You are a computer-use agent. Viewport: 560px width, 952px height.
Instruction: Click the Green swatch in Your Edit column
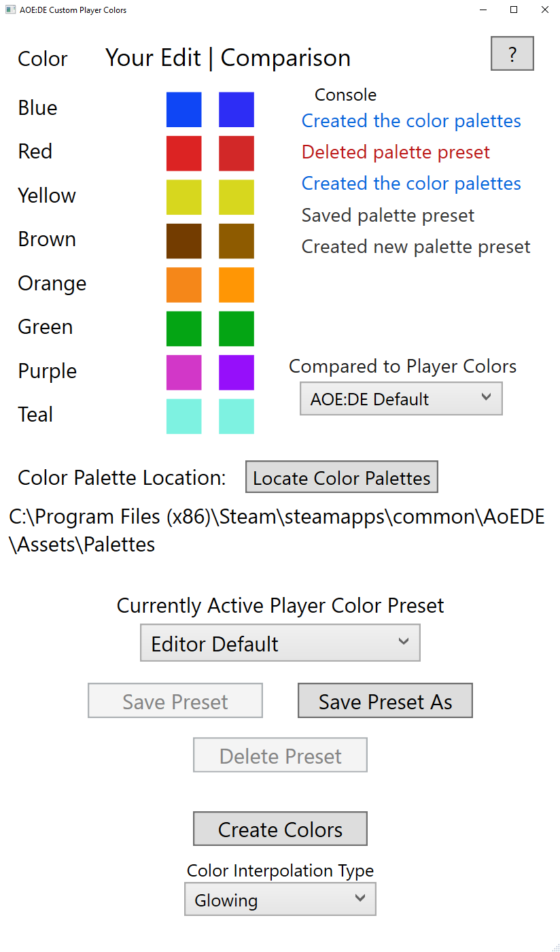183,329
